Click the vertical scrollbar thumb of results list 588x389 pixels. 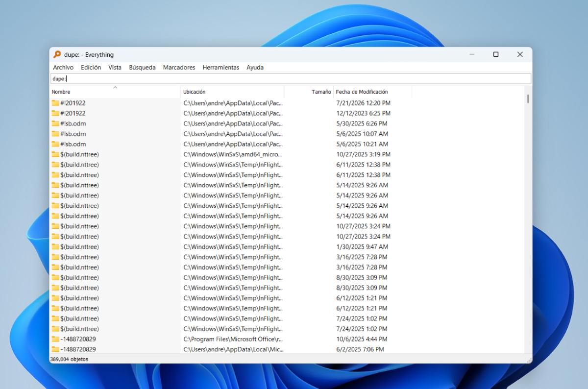(528, 99)
